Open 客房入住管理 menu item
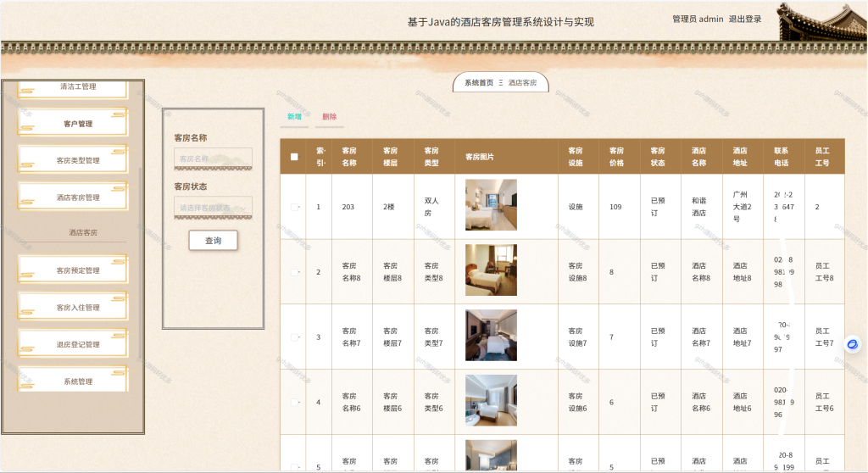The width and height of the screenshot is (868, 473). [73, 308]
